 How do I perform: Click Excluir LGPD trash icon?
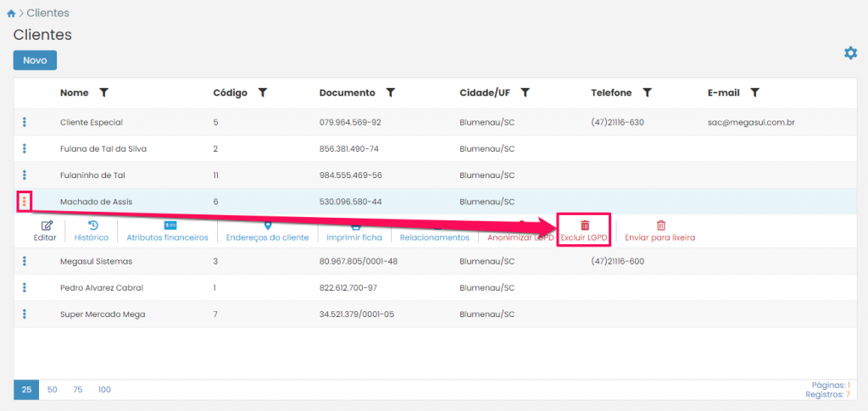pos(584,226)
